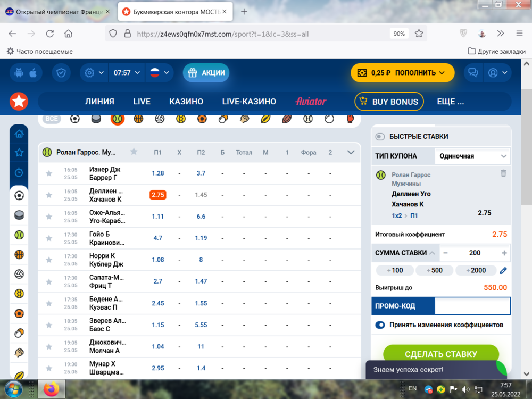Image resolution: width=532 pixels, height=399 pixels.
Task: Collapse the Ролан Гаррос league section
Action: tap(351, 152)
